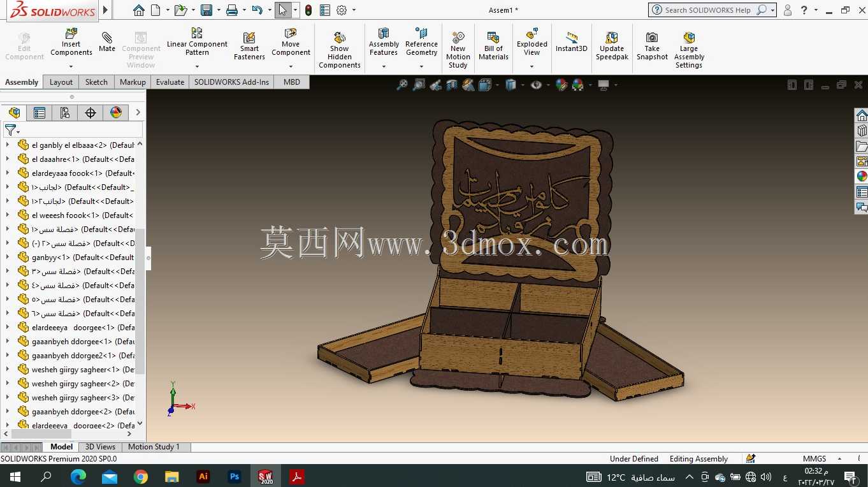Open the FeatureManager design tree tab

14,113
